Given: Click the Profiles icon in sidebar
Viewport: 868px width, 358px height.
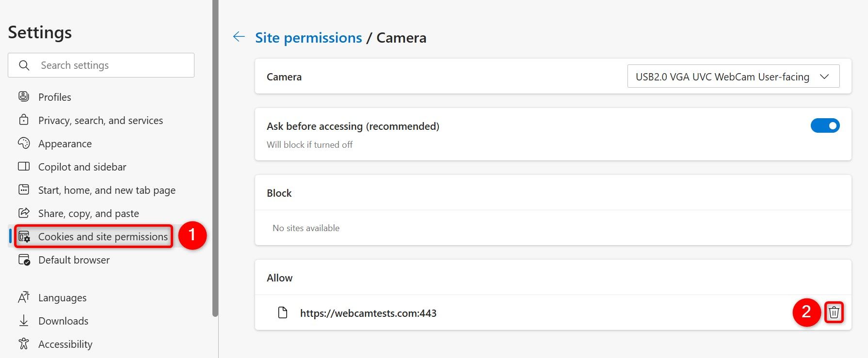Looking at the screenshot, I should pyautogui.click(x=24, y=96).
